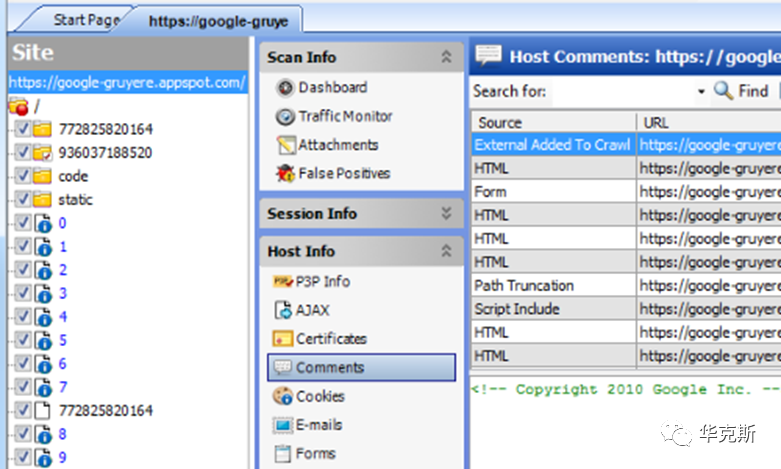781x469 pixels.
Task: Open the google-gruyere.appspot.com site link
Action: [126, 82]
